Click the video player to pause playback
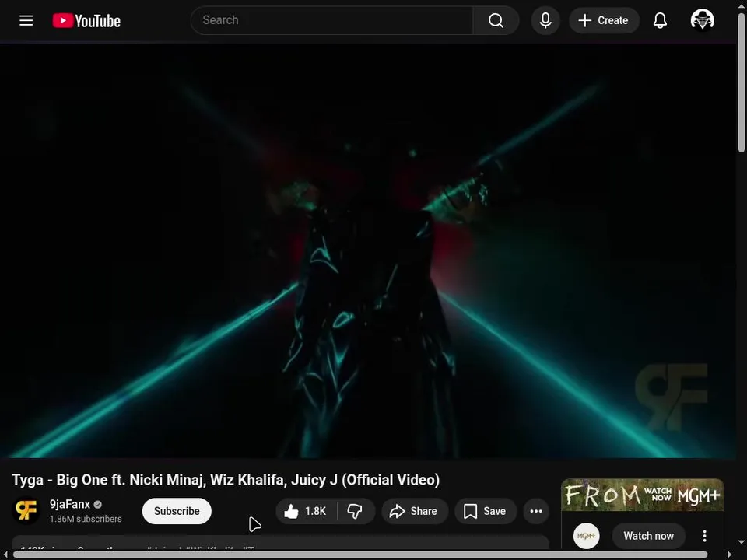 [368, 251]
